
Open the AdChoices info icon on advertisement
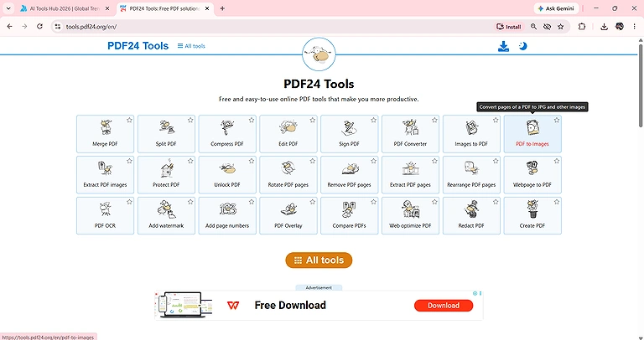point(475,293)
